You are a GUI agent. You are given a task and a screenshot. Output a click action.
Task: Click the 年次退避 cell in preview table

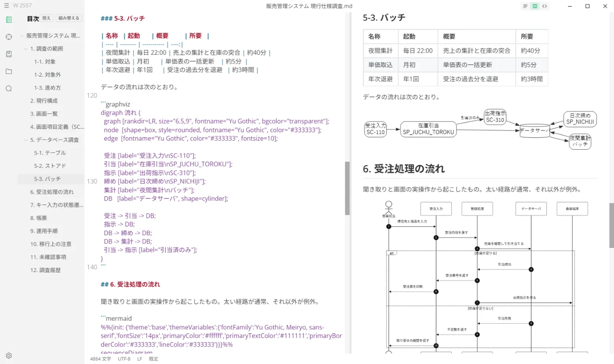[x=381, y=79]
